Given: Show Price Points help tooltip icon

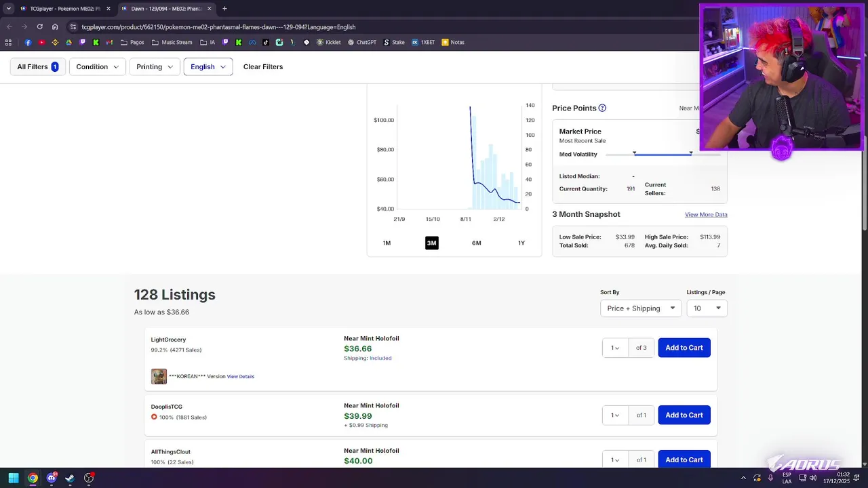Looking at the screenshot, I should pos(602,108).
